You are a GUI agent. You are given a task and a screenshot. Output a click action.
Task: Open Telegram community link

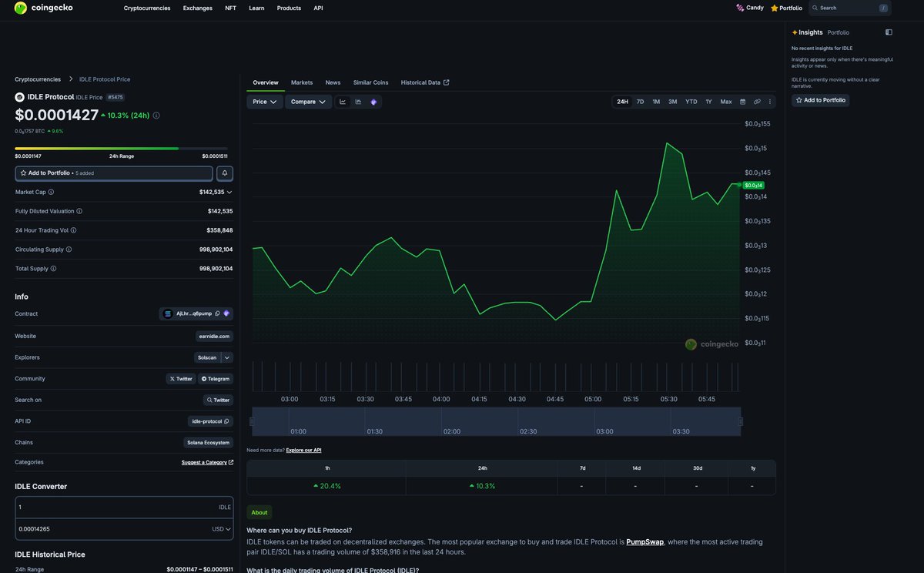215,379
